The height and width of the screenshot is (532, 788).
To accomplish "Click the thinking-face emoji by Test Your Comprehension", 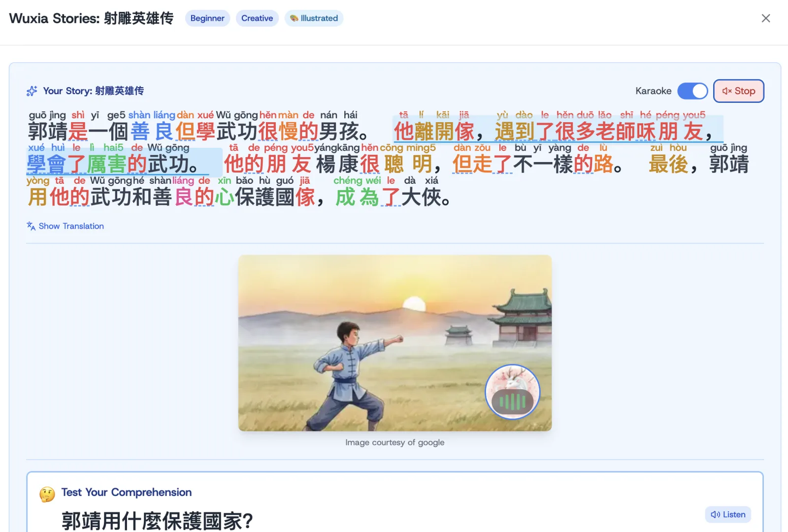I will [x=46, y=492].
